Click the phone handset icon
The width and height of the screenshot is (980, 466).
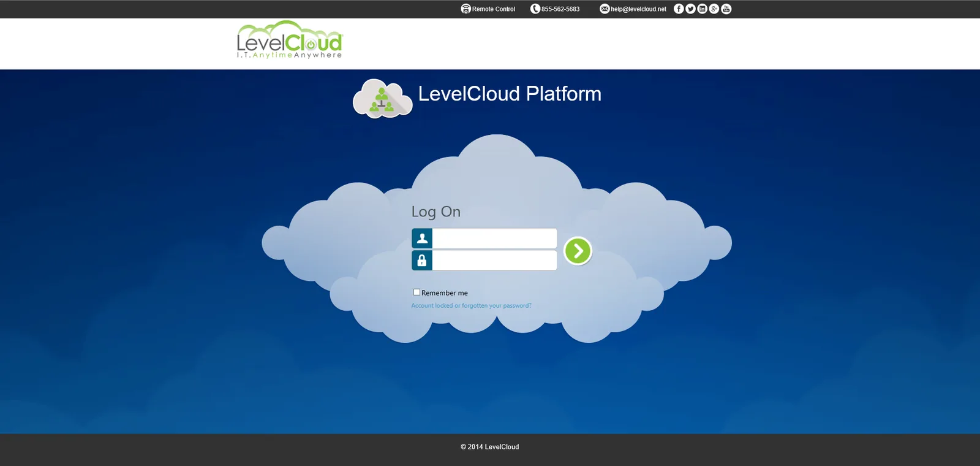[x=535, y=9]
